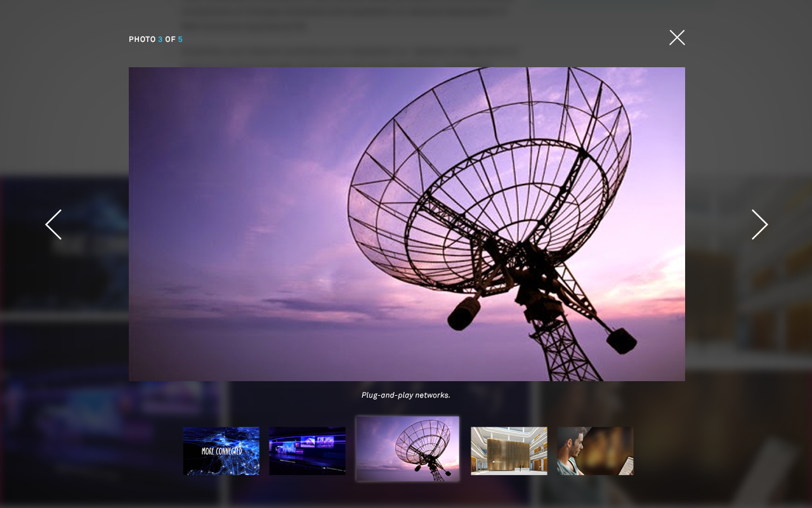Close the photo lightbox with the X

pos(677,38)
